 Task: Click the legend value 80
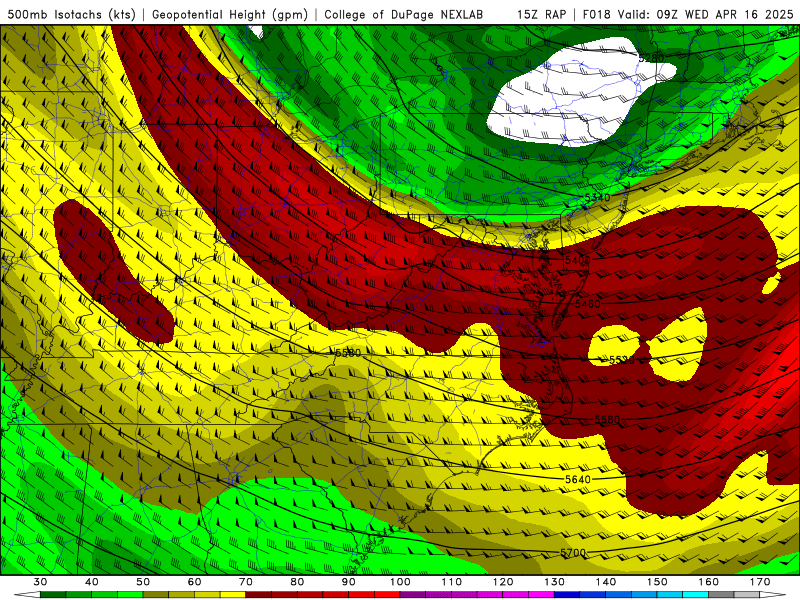297,582
